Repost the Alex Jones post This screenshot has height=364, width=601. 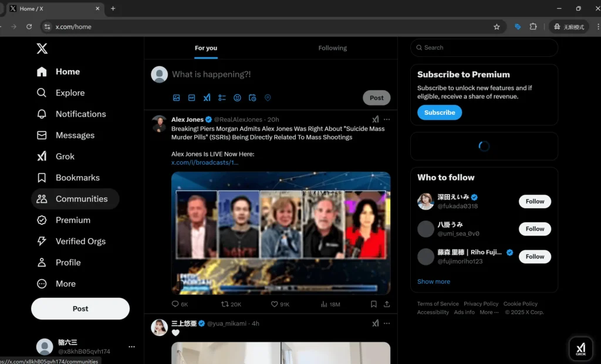coord(231,304)
